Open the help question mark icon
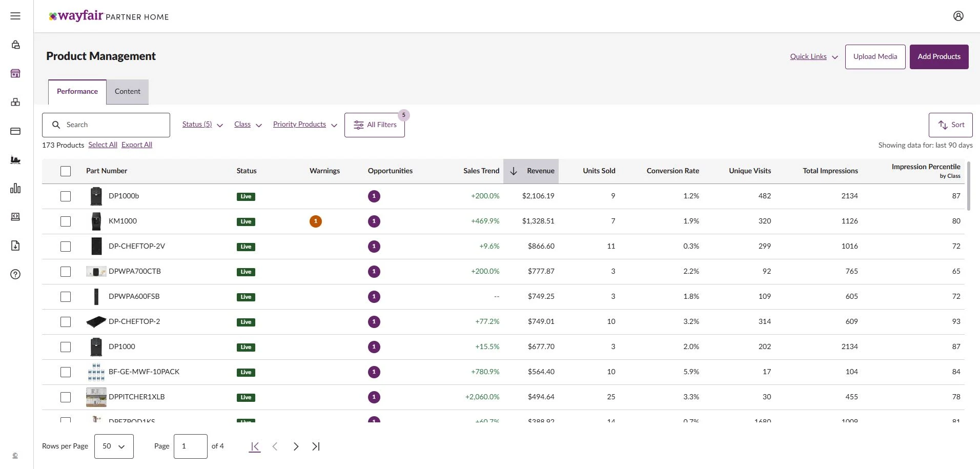980x469 pixels. pos(15,274)
